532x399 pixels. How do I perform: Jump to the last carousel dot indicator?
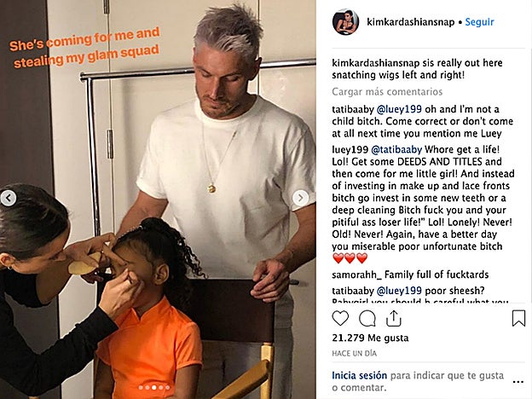168,387
